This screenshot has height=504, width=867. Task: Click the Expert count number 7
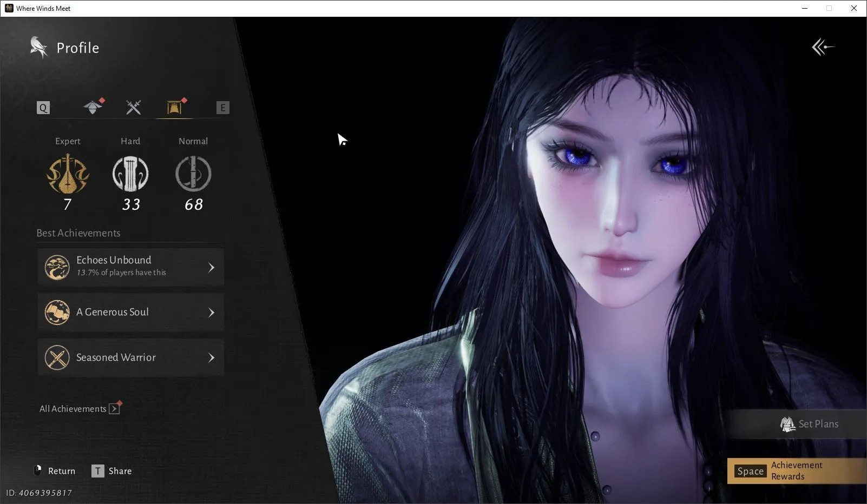[68, 204]
